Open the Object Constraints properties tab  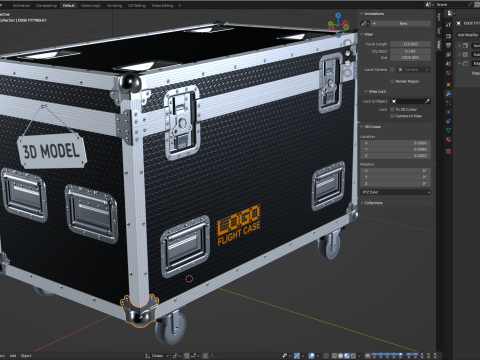(x=449, y=121)
